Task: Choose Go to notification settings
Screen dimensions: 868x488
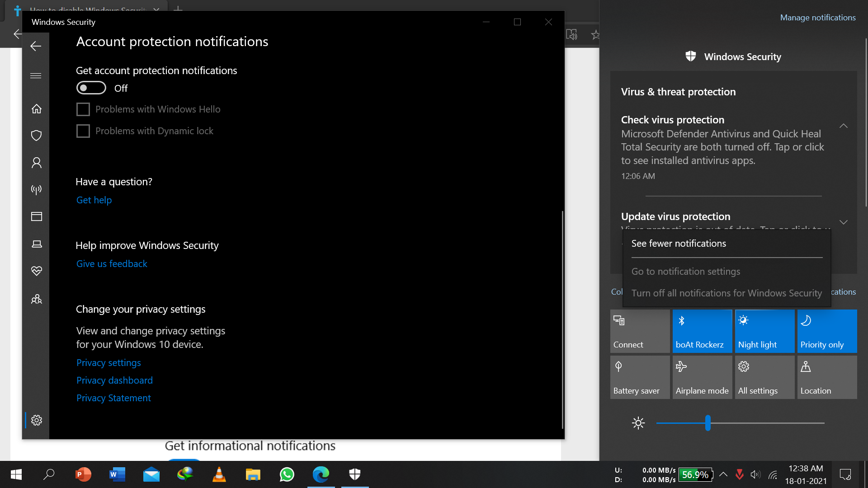Action: pyautogui.click(x=685, y=272)
